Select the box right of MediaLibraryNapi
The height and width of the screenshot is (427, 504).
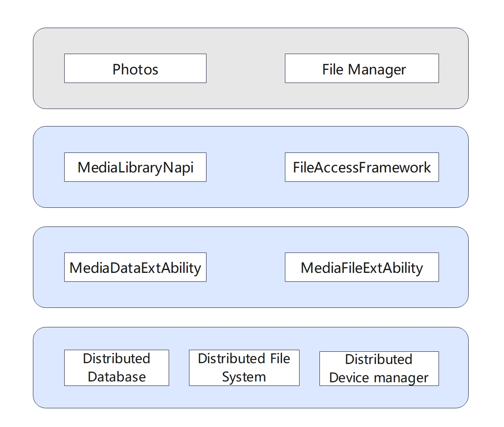(361, 167)
